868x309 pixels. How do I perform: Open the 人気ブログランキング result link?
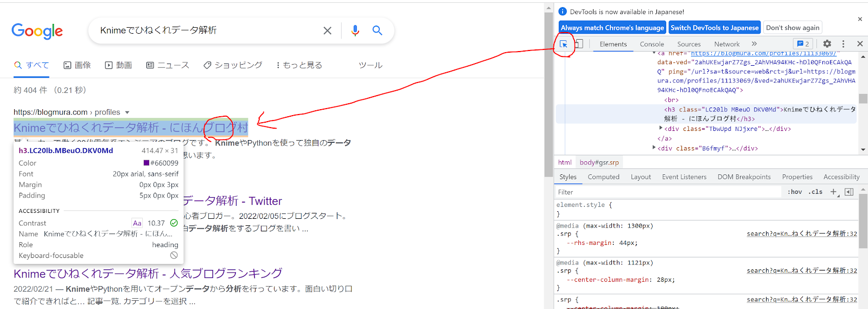[x=148, y=273]
